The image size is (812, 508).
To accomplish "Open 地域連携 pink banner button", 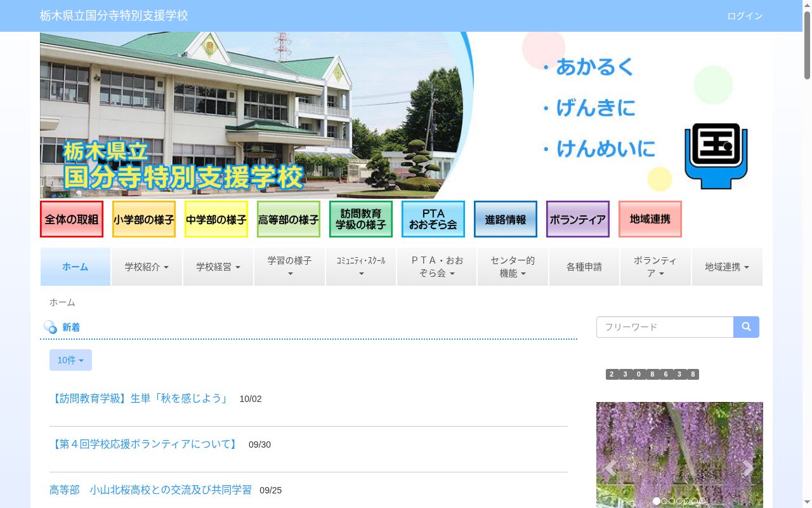I will [x=650, y=219].
